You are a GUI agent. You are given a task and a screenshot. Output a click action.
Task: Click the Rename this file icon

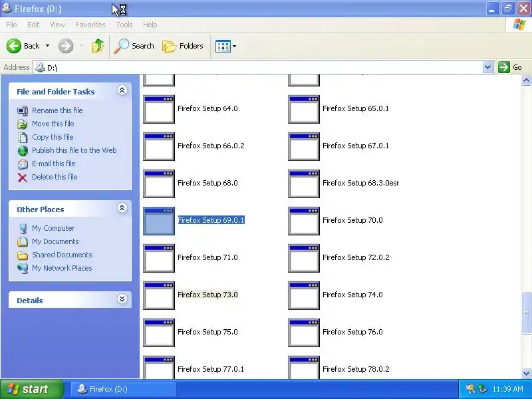pos(23,110)
